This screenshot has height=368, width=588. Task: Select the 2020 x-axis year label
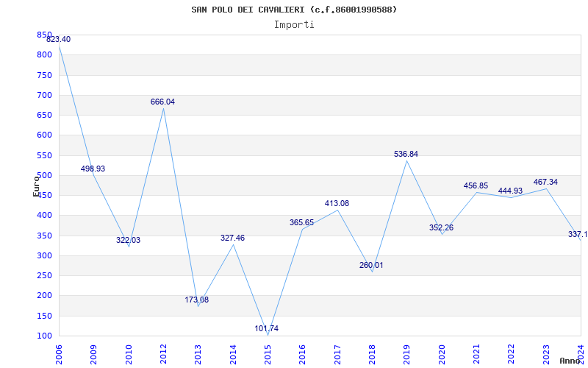442,354
